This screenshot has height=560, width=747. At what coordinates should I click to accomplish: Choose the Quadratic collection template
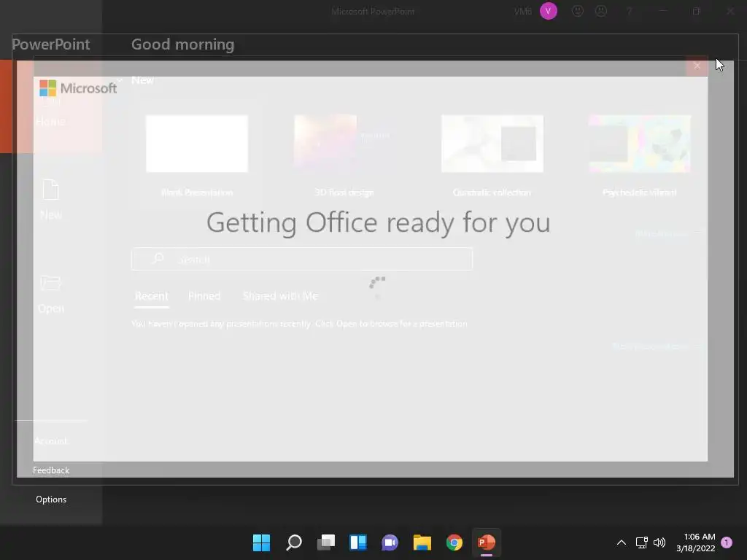(x=492, y=144)
